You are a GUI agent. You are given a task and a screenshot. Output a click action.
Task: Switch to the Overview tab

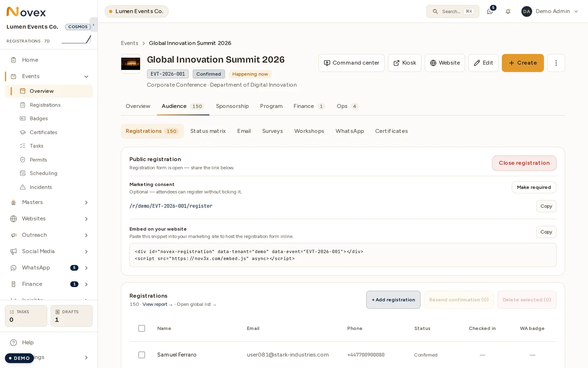pos(138,106)
